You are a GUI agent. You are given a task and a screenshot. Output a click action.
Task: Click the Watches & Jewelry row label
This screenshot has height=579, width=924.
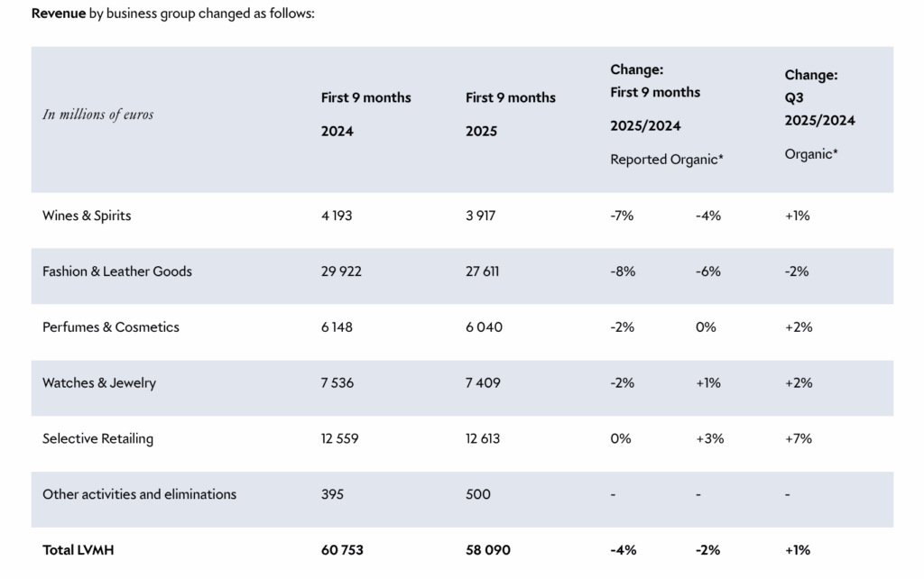coord(99,383)
